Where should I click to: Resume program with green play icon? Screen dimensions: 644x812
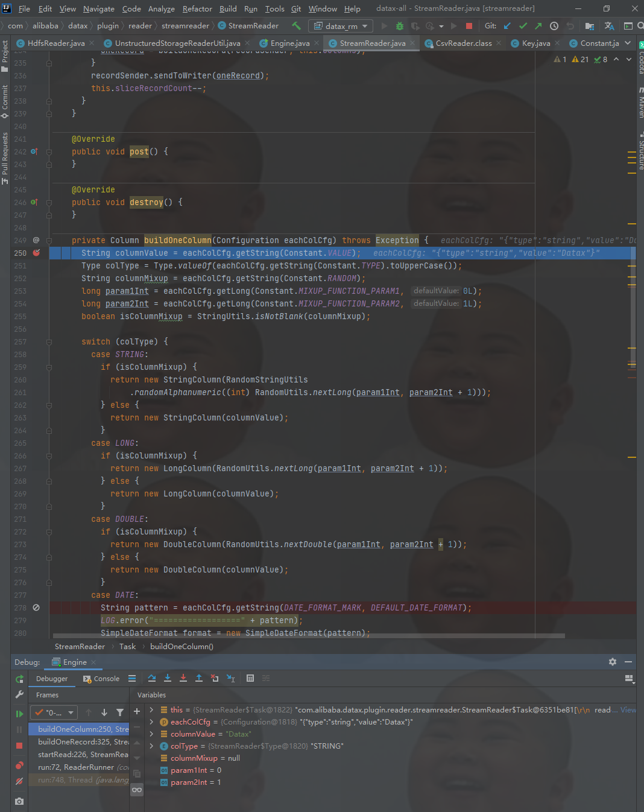(x=19, y=714)
